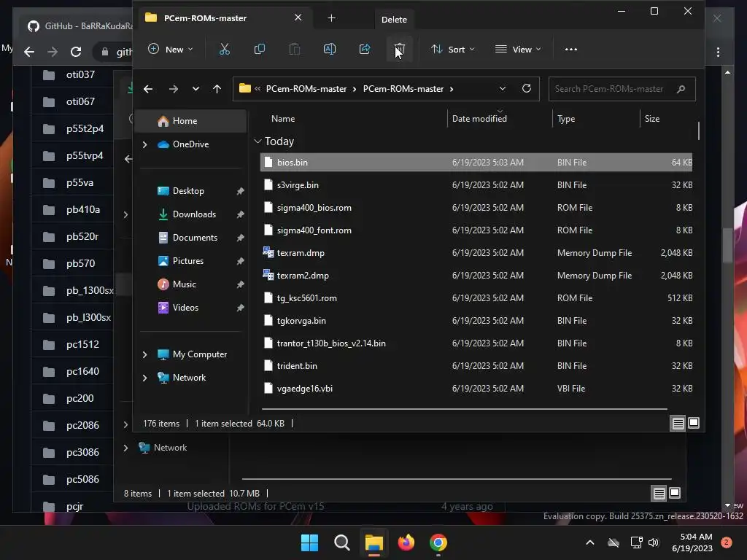Open the volume control in system tray
This screenshot has height=560, width=747.
click(x=654, y=542)
